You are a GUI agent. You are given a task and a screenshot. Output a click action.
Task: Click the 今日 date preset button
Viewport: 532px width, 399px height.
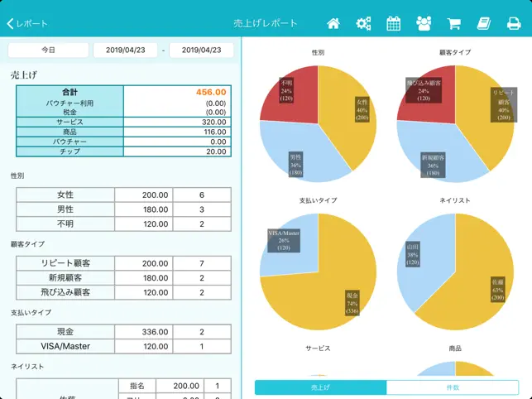point(48,50)
